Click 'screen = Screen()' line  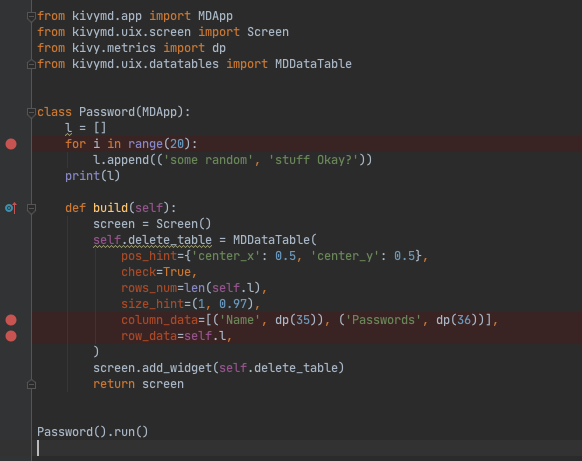click(x=152, y=224)
